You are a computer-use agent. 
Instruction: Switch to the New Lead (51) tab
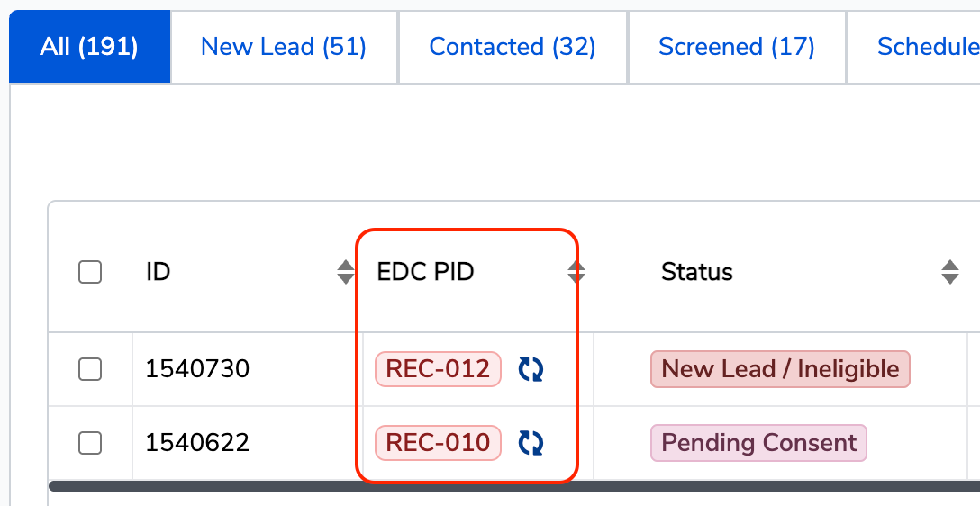click(x=284, y=47)
